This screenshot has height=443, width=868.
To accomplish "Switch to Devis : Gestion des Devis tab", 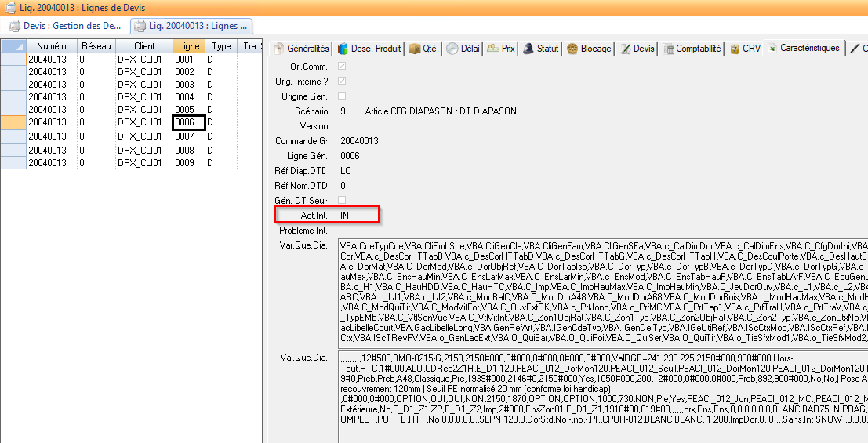I will pyautogui.click(x=65, y=26).
